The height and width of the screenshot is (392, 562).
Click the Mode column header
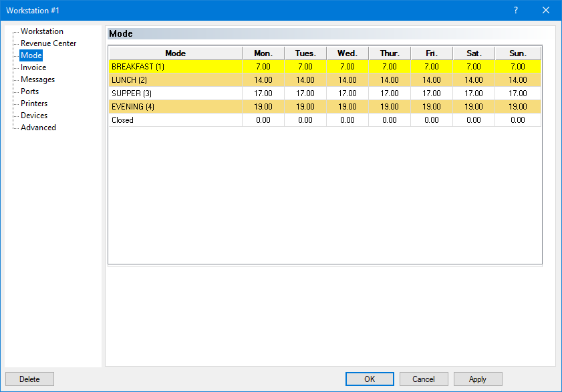pyautogui.click(x=175, y=53)
